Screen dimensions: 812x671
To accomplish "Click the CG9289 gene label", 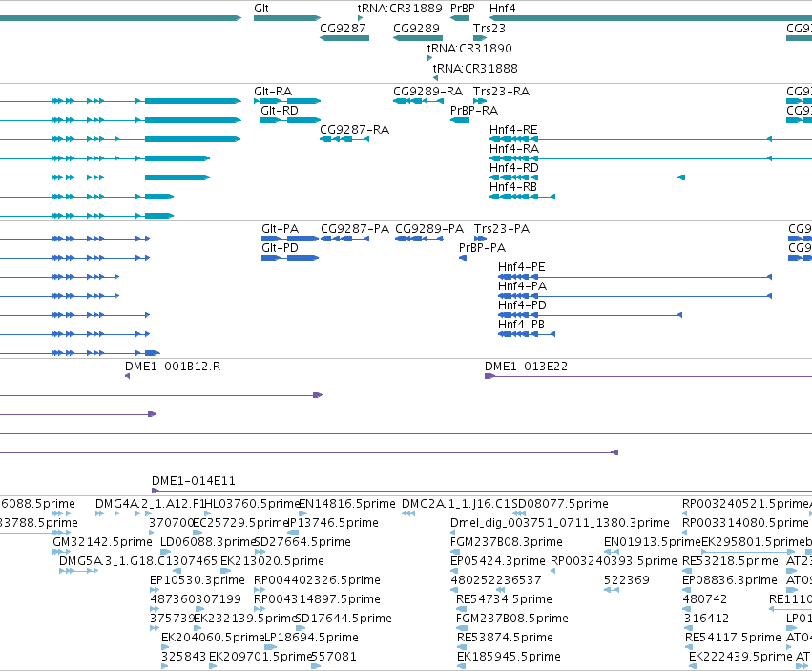I will 416,28.
